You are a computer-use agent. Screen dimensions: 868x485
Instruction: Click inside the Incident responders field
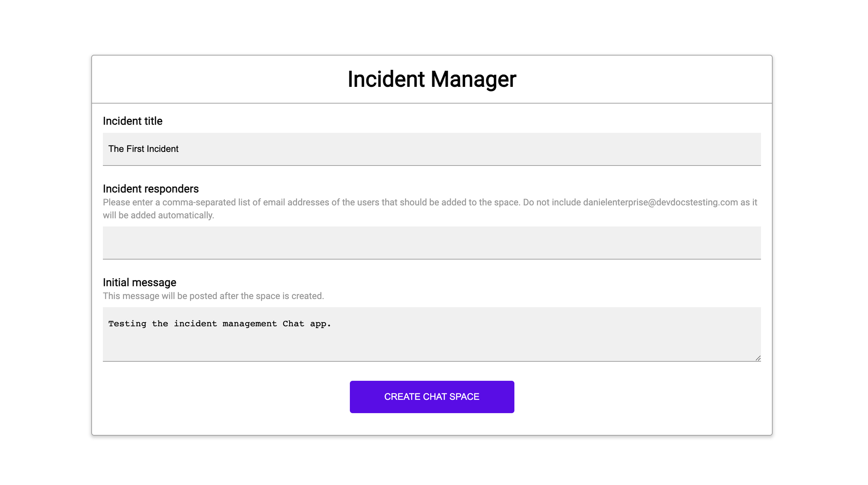coord(432,242)
